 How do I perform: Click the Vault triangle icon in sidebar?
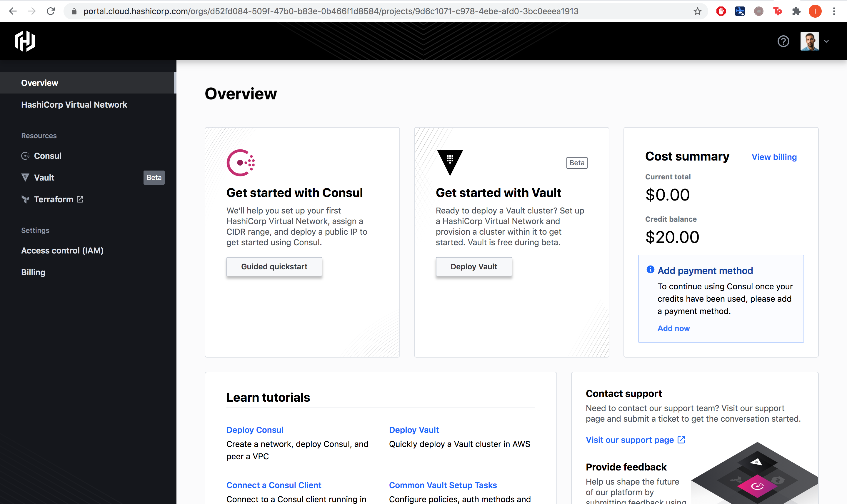[25, 178]
